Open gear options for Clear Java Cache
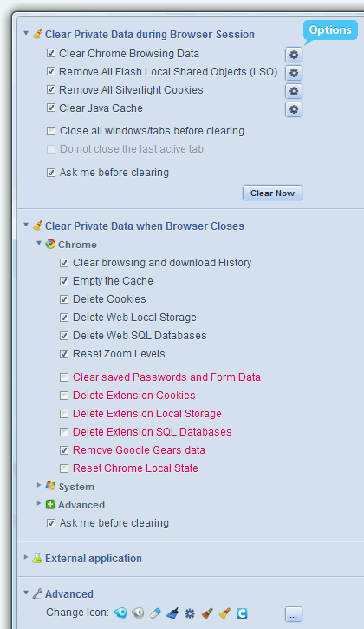This screenshot has height=629, width=364. pyautogui.click(x=294, y=109)
